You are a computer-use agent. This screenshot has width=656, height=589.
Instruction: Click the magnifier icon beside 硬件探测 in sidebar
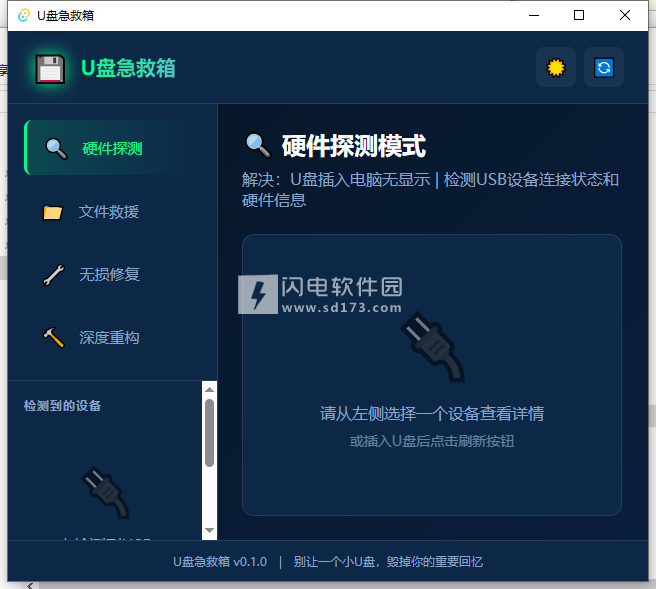coord(56,148)
